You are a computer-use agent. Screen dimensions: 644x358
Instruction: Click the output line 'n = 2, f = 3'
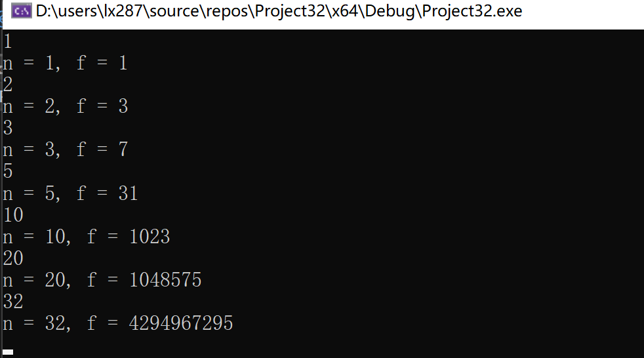[x=65, y=107]
